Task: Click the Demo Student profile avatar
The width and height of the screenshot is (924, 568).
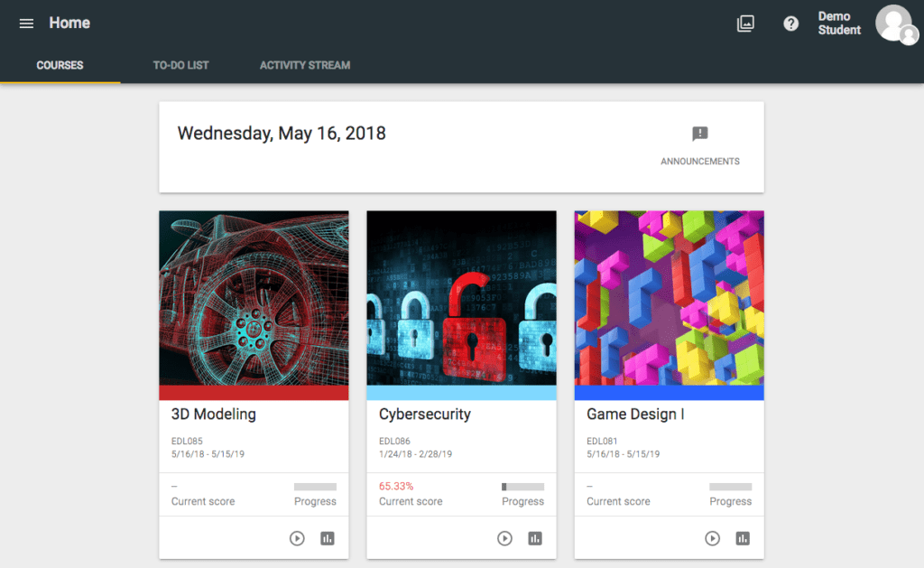Action: (894, 23)
